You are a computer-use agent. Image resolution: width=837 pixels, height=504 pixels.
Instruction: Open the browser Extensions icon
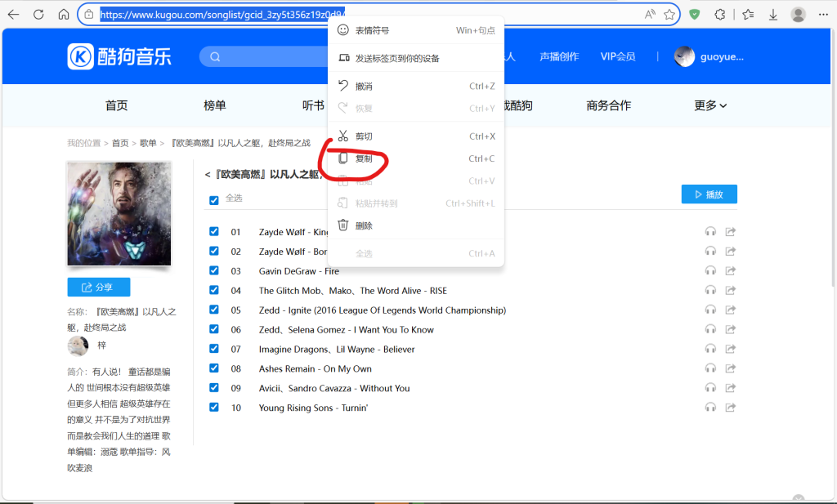coord(718,14)
